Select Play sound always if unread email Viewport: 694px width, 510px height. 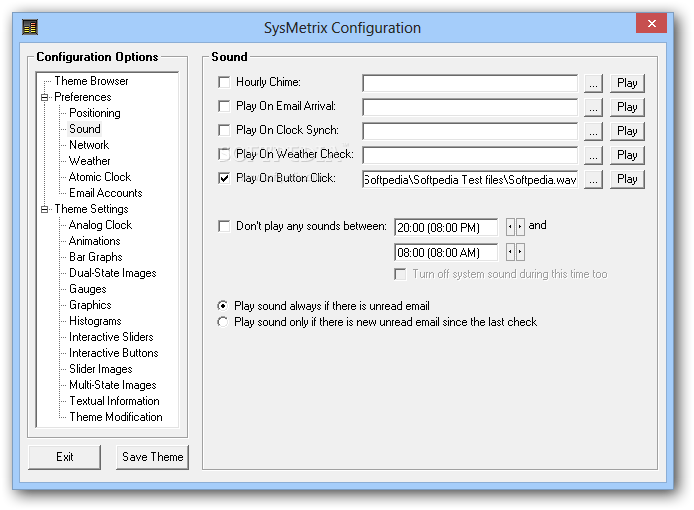[x=223, y=306]
